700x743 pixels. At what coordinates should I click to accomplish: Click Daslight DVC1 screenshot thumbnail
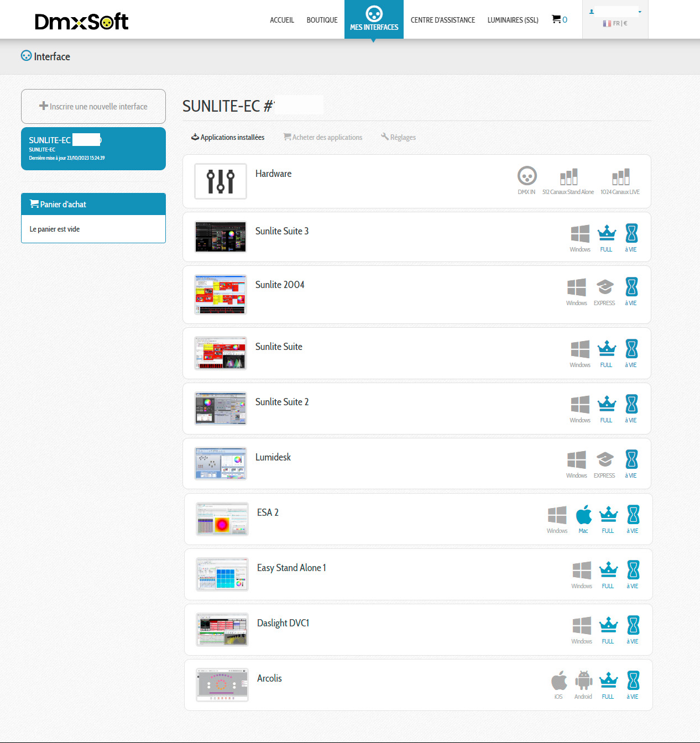point(222,629)
